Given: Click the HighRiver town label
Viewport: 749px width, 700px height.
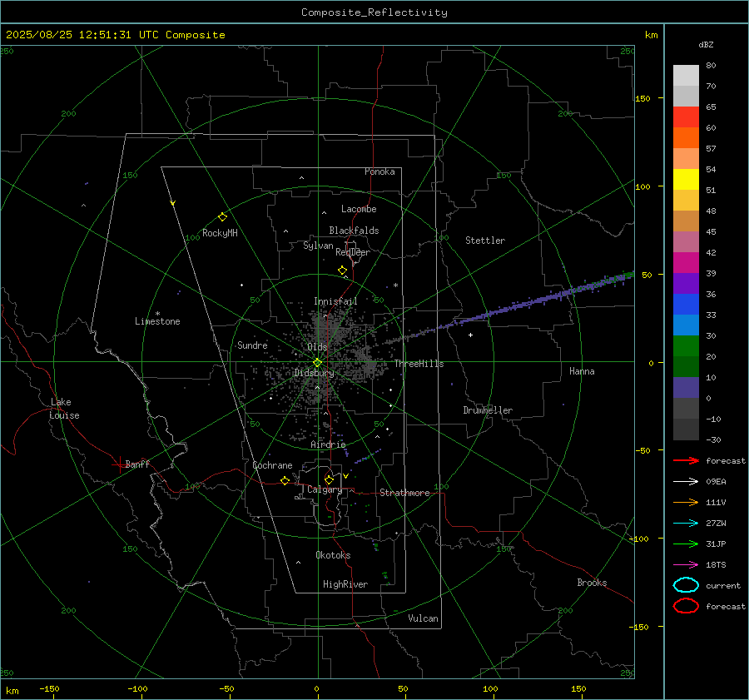Looking at the screenshot, I should (345, 584).
